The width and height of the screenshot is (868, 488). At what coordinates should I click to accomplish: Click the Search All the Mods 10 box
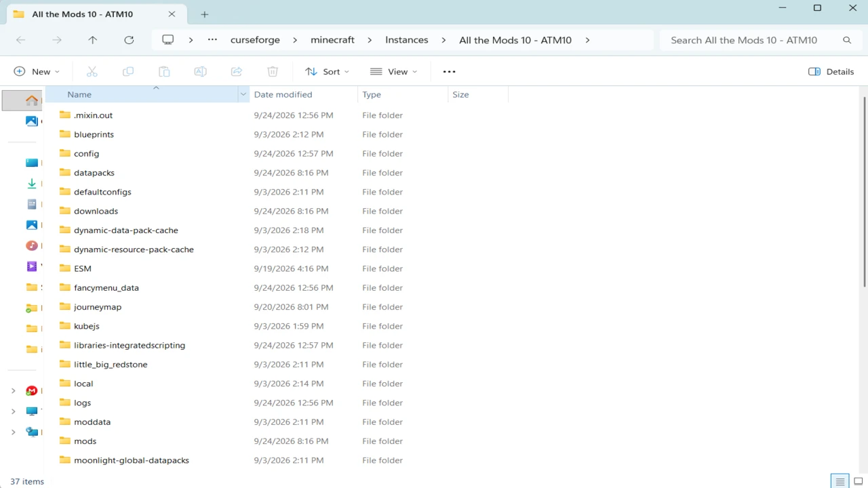759,40
